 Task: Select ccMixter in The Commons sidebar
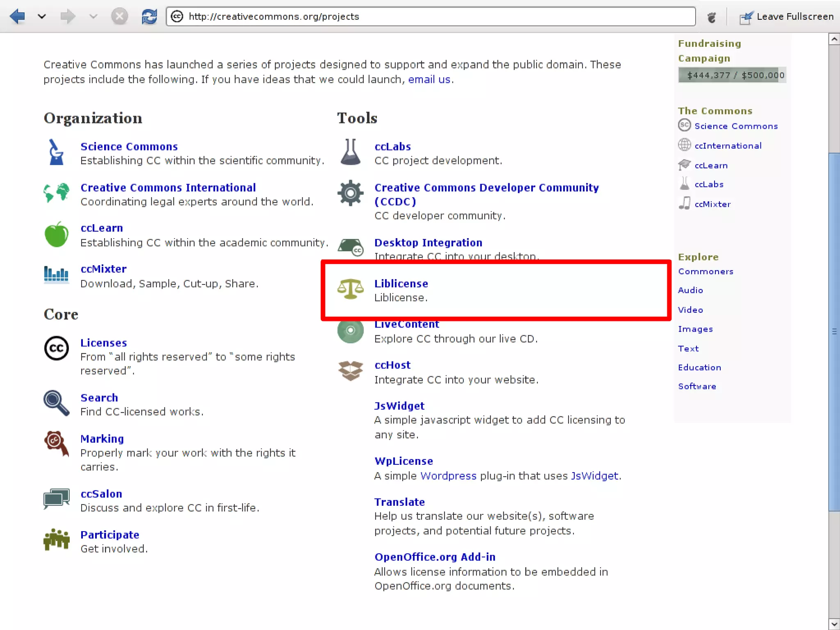(x=712, y=204)
